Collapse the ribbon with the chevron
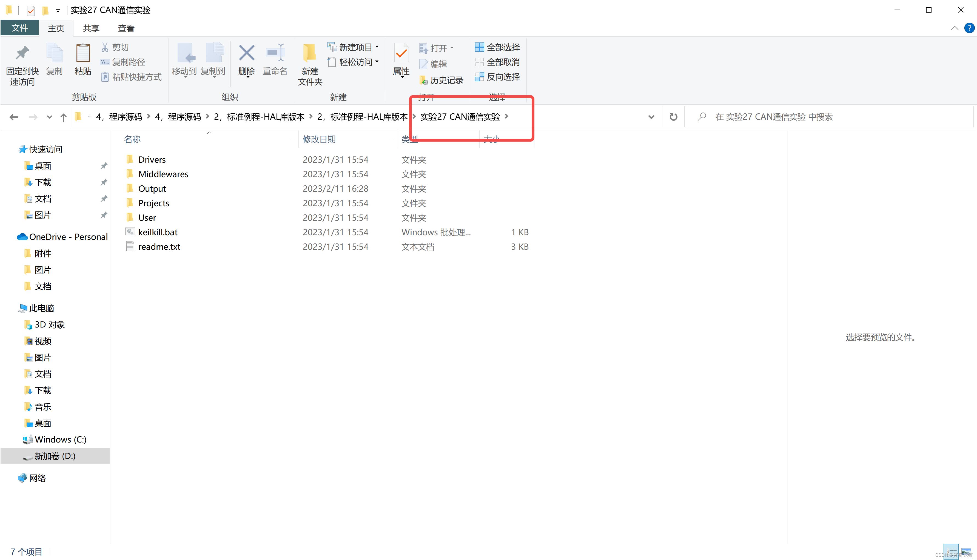 click(954, 28)
